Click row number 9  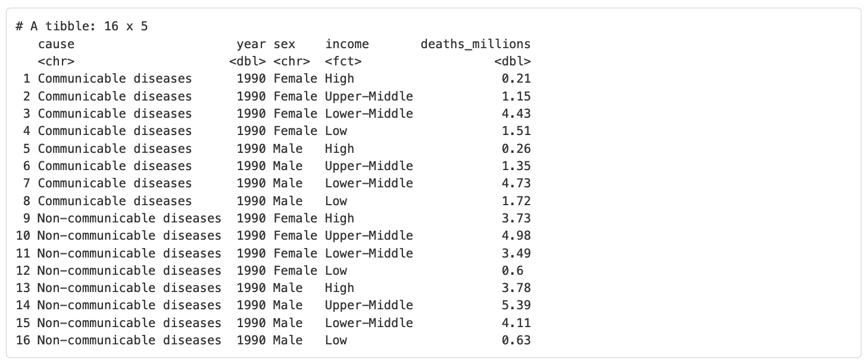pyautogui.click(x=26, y=218)
